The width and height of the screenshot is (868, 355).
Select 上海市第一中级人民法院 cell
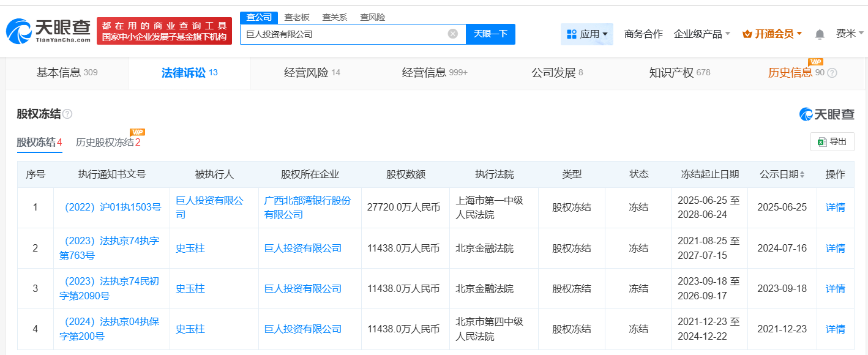click(493, 207)
